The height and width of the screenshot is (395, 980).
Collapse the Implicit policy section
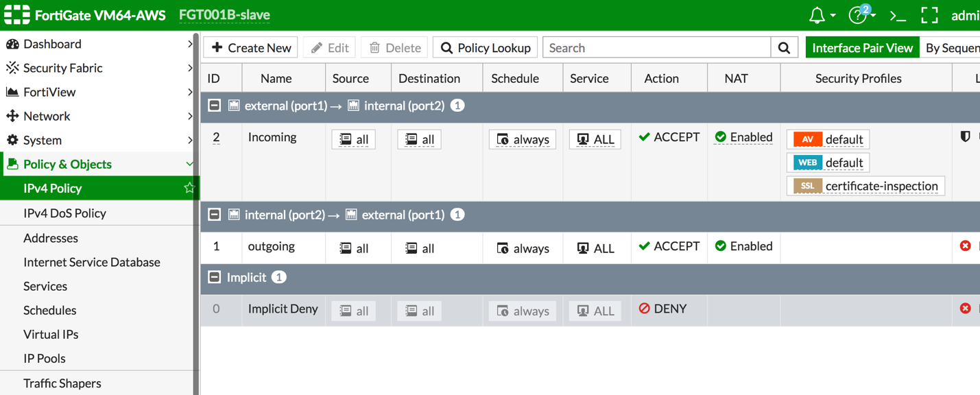215,277
